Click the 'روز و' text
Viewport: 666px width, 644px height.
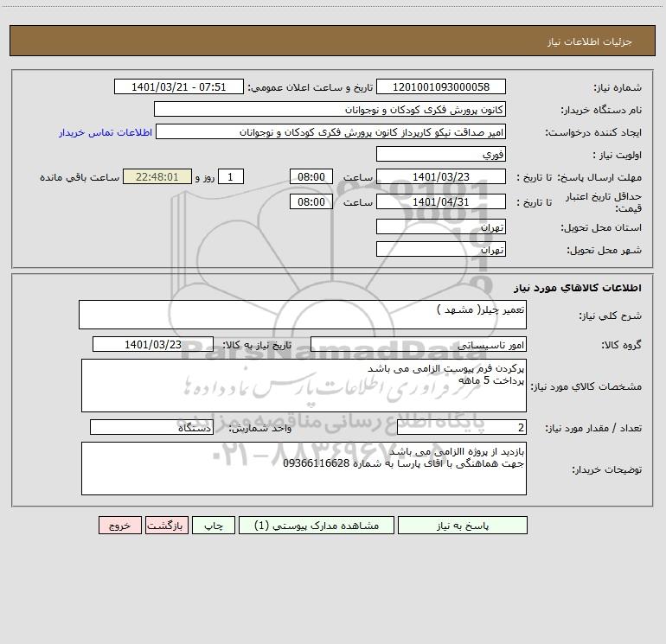tap(205, 177)
